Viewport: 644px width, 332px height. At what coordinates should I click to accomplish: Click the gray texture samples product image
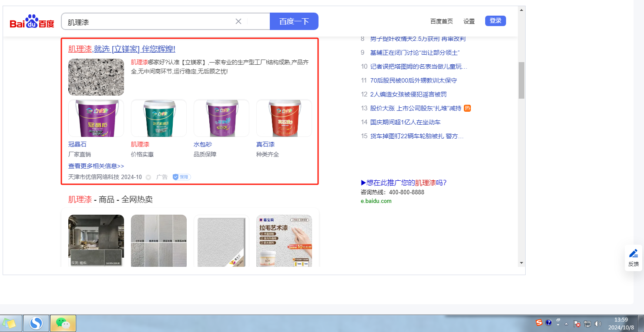tap(159, 241)
